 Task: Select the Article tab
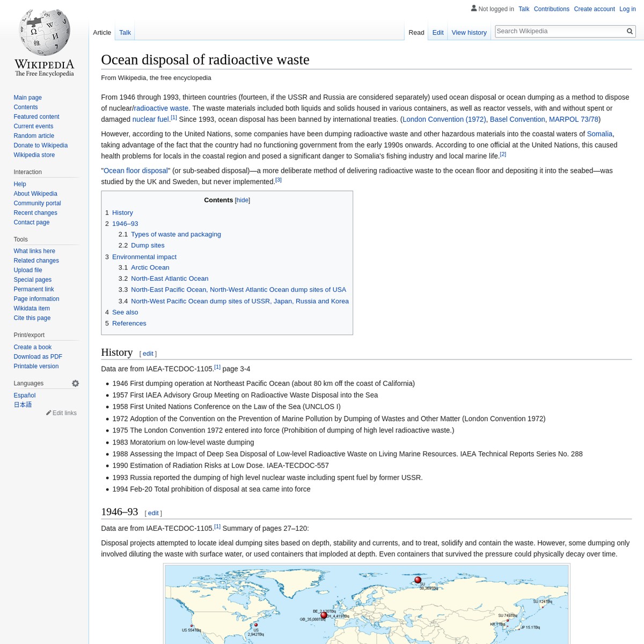102,32
